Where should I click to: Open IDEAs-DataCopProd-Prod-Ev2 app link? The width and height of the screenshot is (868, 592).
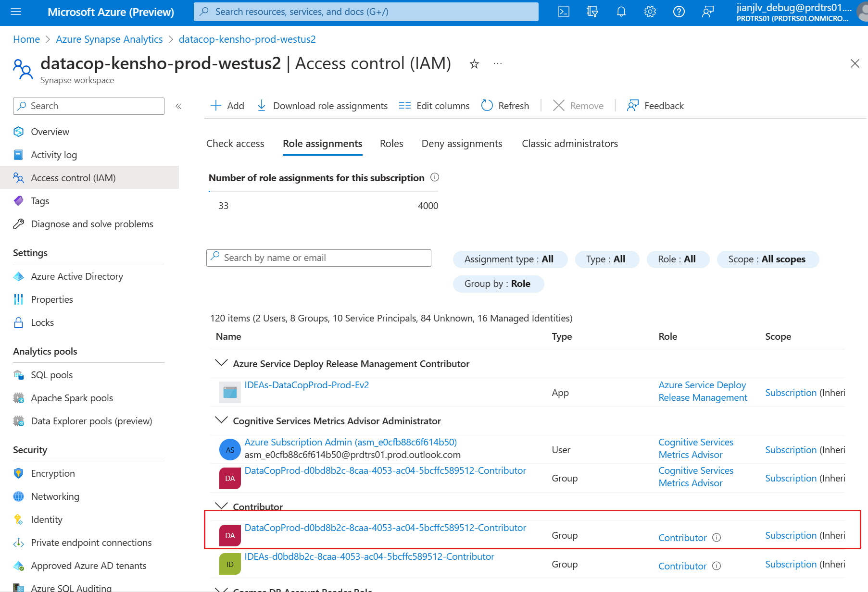[x=307, y=385]
